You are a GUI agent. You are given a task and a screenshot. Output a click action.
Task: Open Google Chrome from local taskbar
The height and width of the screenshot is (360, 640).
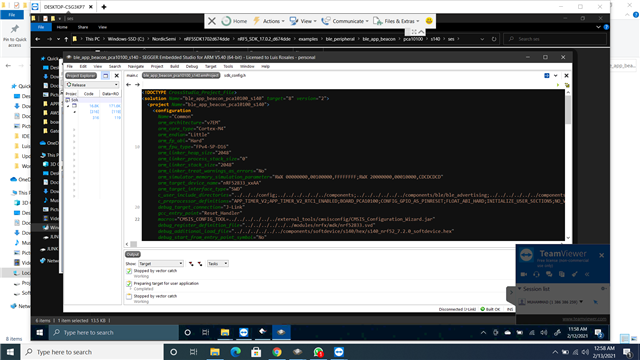pyautogui.click(x=277, y=352)
